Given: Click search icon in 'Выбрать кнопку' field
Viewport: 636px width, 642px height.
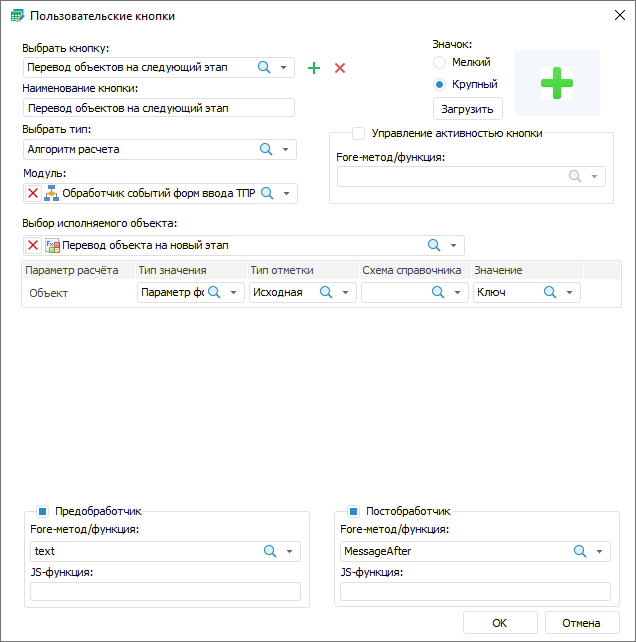Looking at the screenshot, I should [265, 67].
